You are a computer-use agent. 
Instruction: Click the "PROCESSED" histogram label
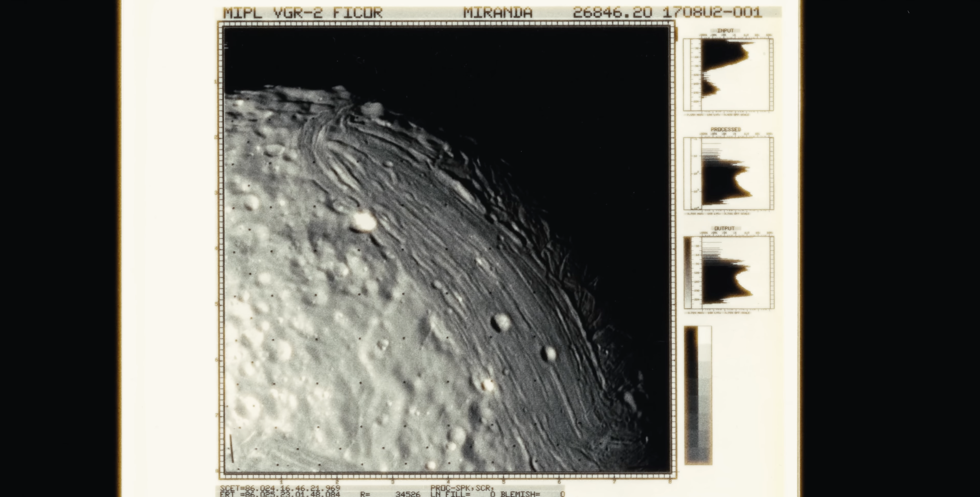[x=726, y=129]
